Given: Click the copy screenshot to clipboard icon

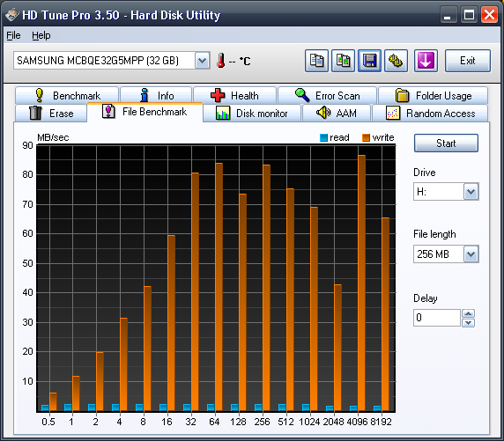Looking at the screenshot, I should click(x=343, y=61).
